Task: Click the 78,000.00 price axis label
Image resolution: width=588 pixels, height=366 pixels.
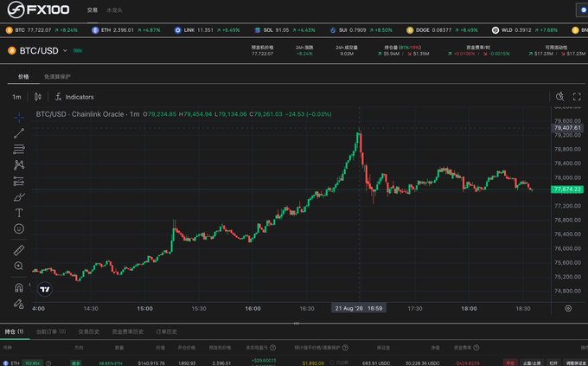Action: coord(567,177)
